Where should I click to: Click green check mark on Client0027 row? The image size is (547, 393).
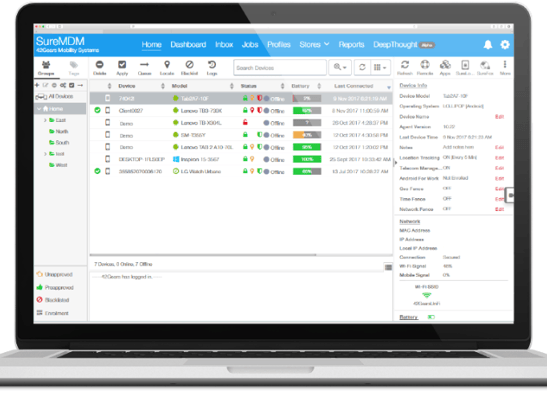point(97,110)
